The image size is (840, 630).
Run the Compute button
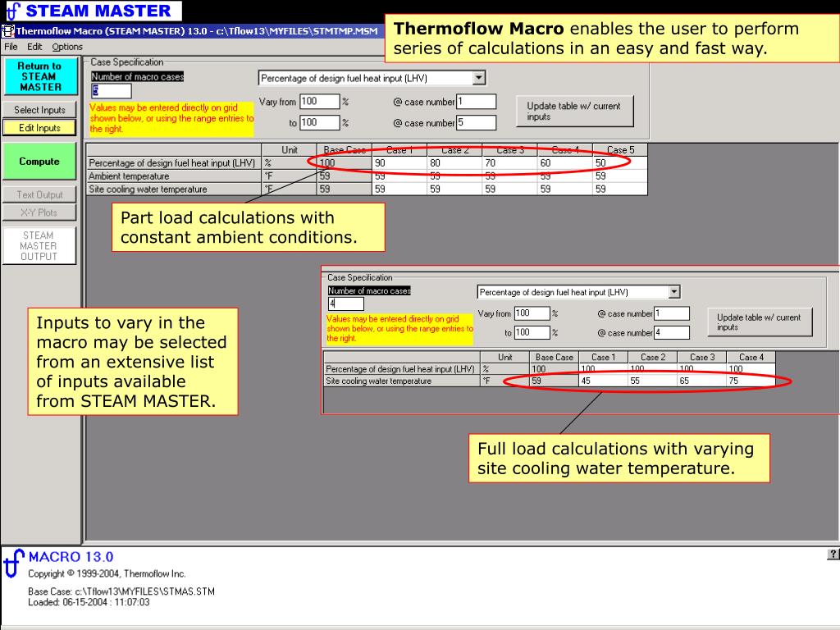[x=39, y=162]
